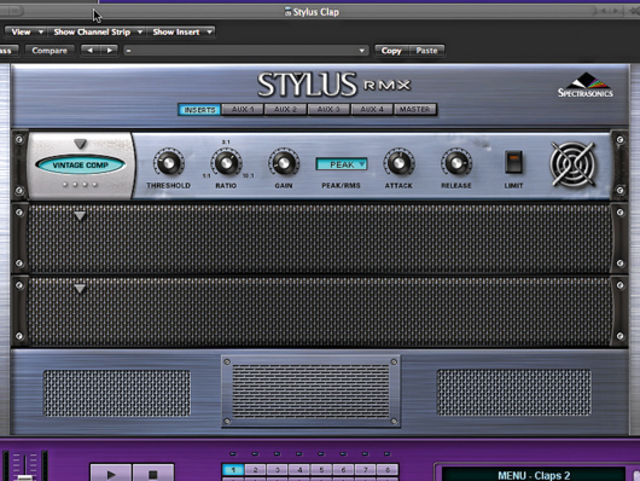The width and height of the screenshot is (640, 481).
Task: Click the GAIN knob
Action: pyautogui.click(x=283, y=163)
